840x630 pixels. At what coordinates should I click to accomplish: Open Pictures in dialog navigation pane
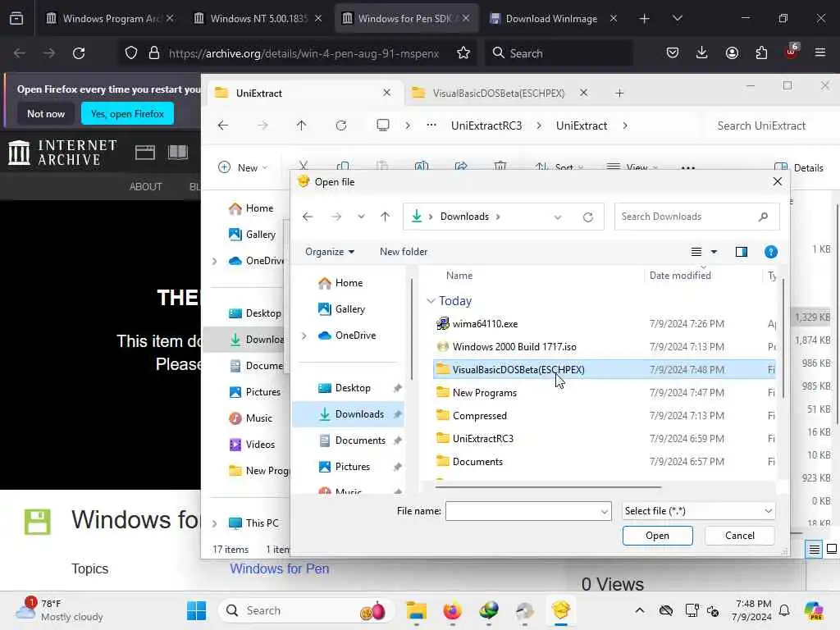coord(352,467)
